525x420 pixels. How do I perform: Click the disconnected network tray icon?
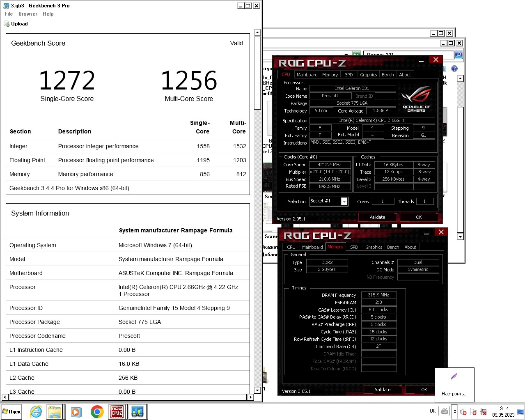coord(483,412)
